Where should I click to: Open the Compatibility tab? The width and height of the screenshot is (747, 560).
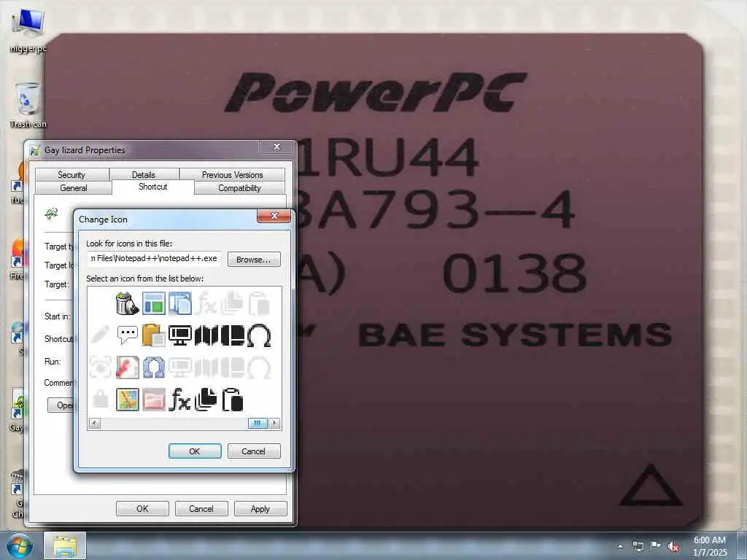click(x=239, y=188)
